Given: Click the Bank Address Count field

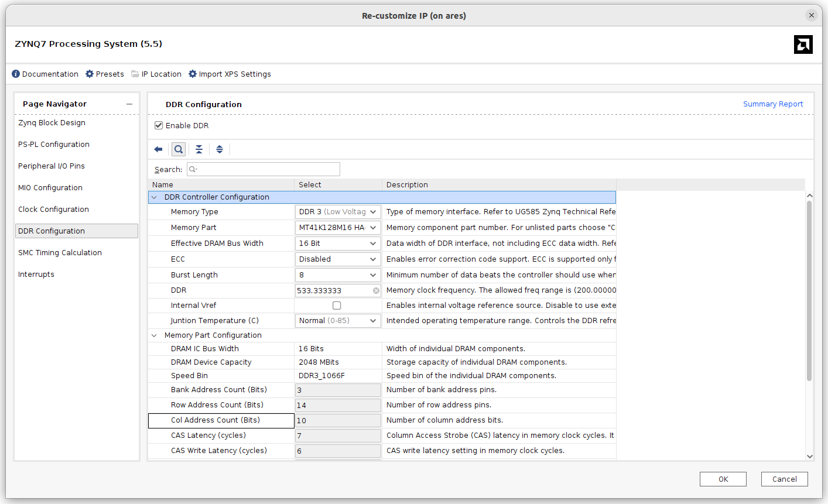Looking at the screenshot, I should pyautogui.click(x=338, y=390).
